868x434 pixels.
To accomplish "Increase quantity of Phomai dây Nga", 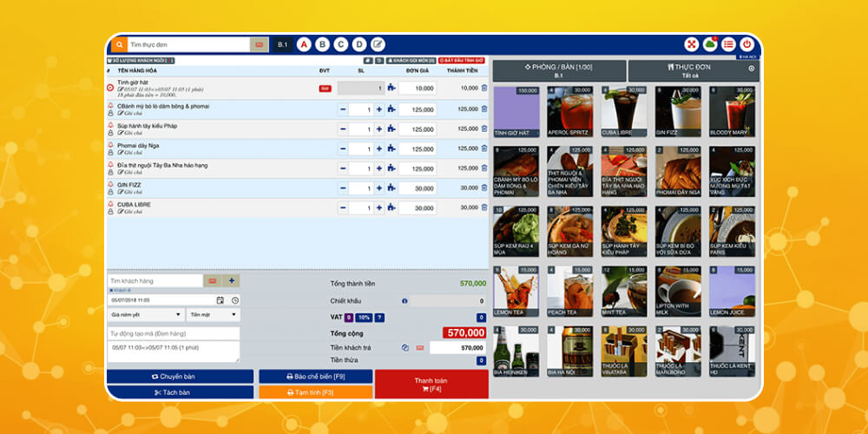I will 379,149.
